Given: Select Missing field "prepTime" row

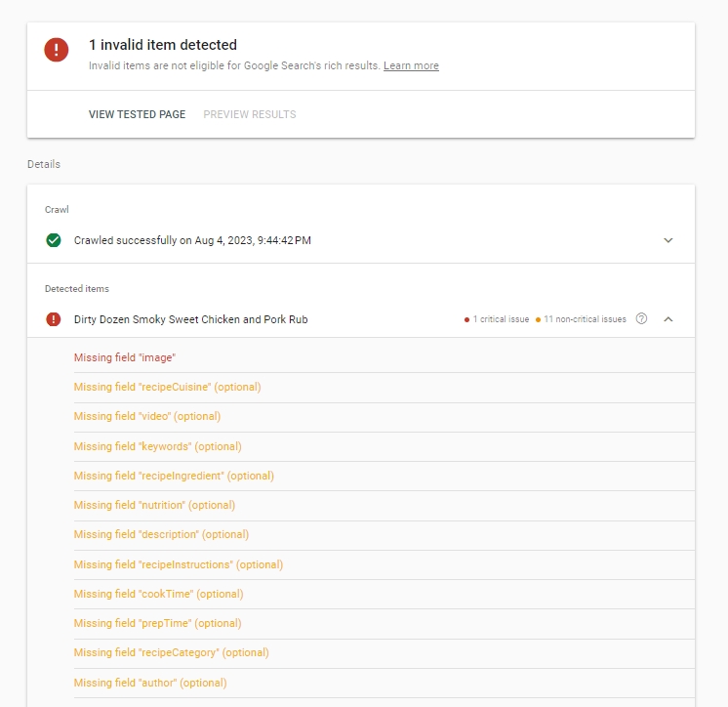Looking at the screenshot, I should click(157, 623).
